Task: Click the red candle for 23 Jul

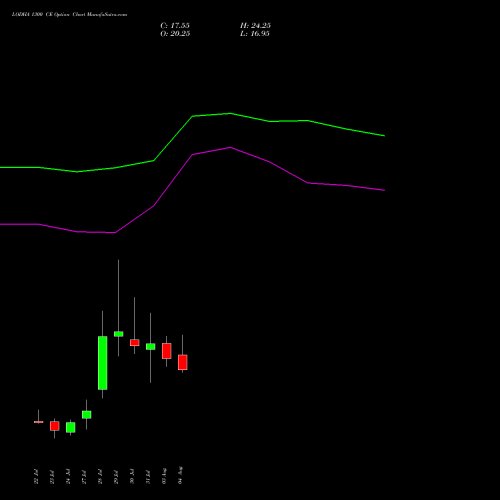Action: point(55,426)
